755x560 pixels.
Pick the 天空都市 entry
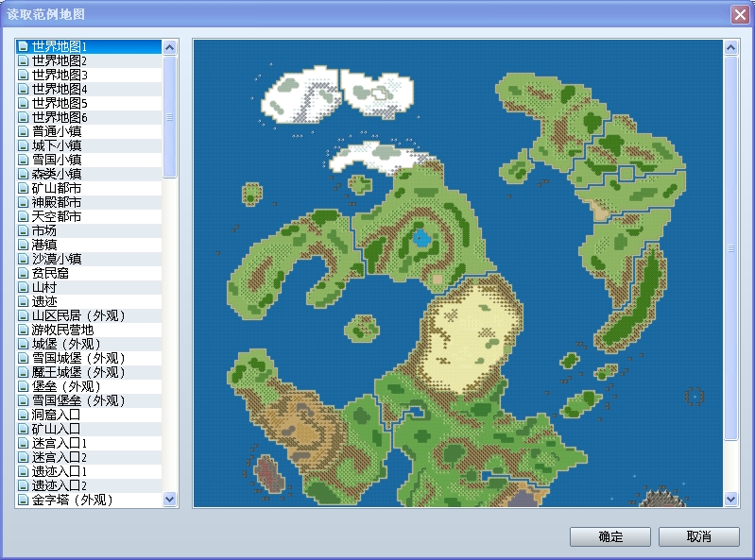pos(89,216)
